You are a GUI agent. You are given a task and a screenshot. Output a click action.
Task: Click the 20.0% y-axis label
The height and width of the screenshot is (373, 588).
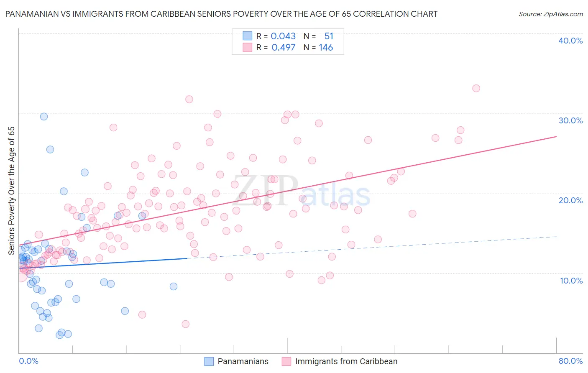click(570, 200)
